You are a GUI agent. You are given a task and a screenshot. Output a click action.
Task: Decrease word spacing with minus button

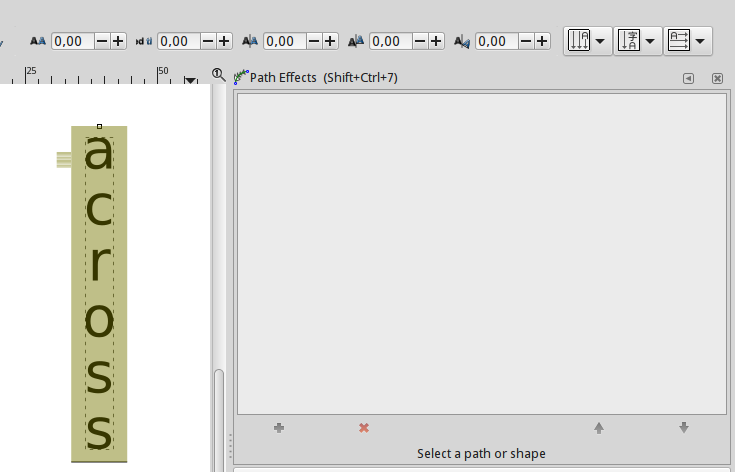[208, 41]
